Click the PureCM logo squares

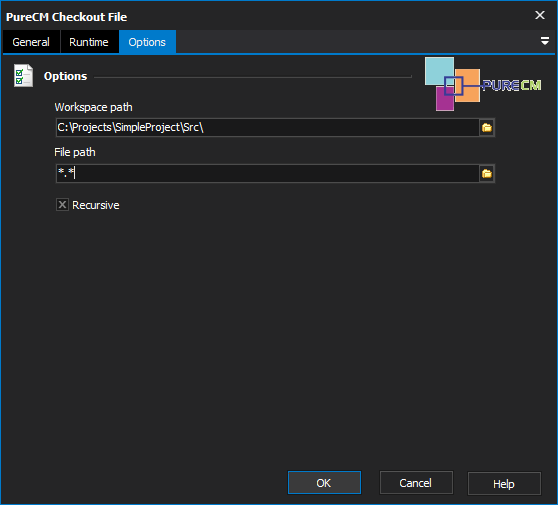tap(452, 84)
